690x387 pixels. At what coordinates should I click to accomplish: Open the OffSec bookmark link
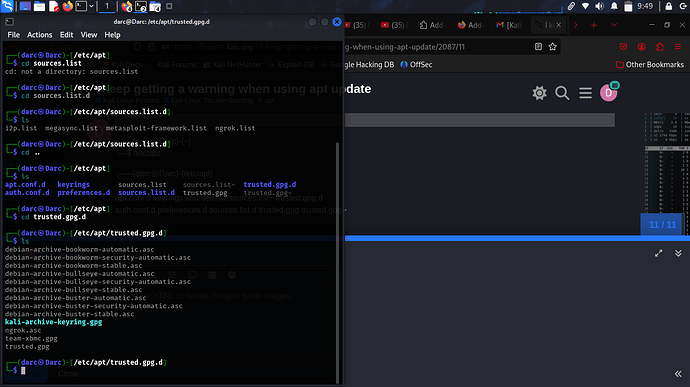(x=416, y=65)
